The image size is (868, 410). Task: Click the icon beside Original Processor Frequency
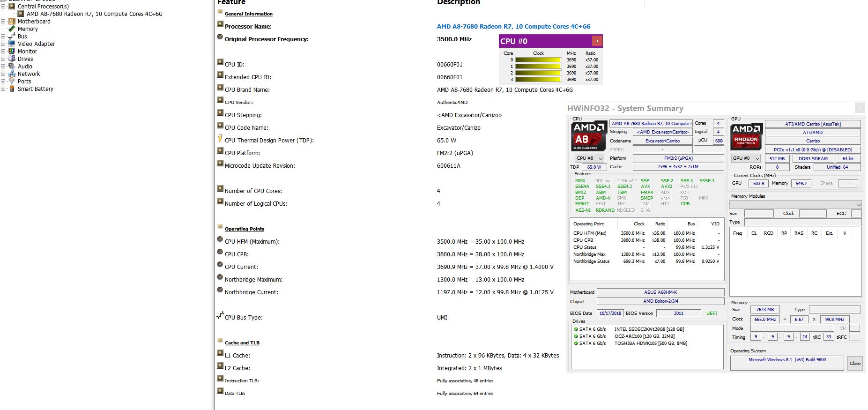tap(220, 37)
